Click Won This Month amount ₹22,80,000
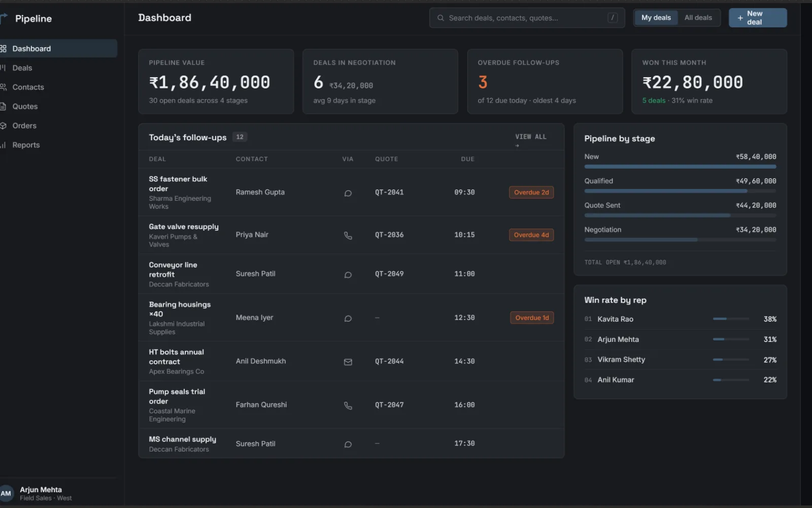This screenshot has width=812, height=508. [x=692, y=82]
